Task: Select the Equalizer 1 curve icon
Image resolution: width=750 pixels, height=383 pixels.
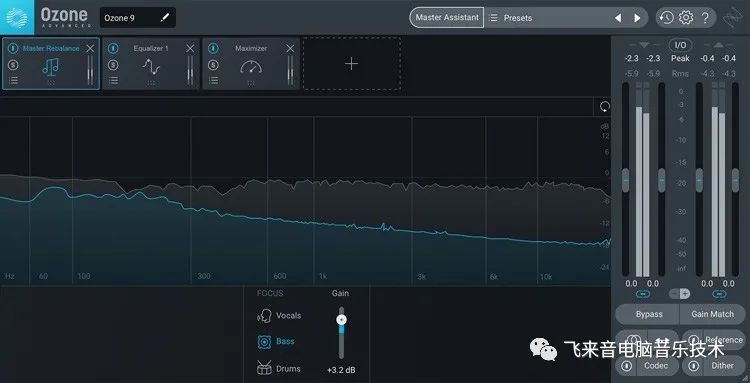Action: coord(151,66)
